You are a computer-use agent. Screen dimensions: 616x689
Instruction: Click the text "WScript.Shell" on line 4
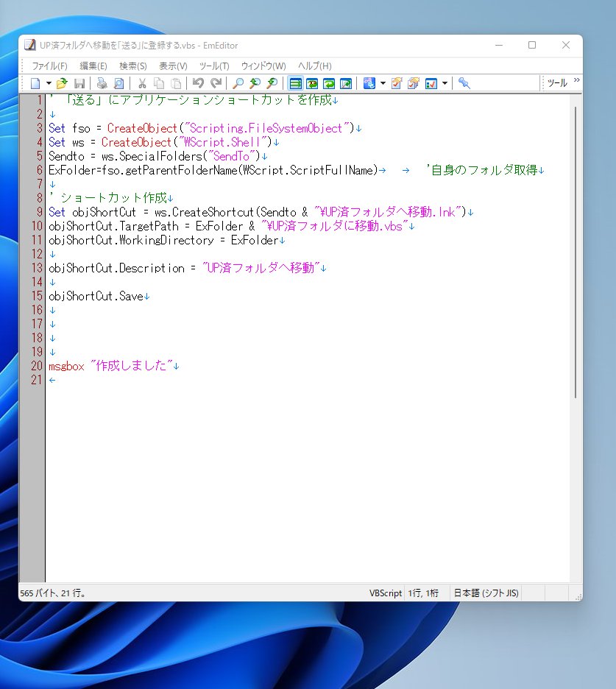222,142
